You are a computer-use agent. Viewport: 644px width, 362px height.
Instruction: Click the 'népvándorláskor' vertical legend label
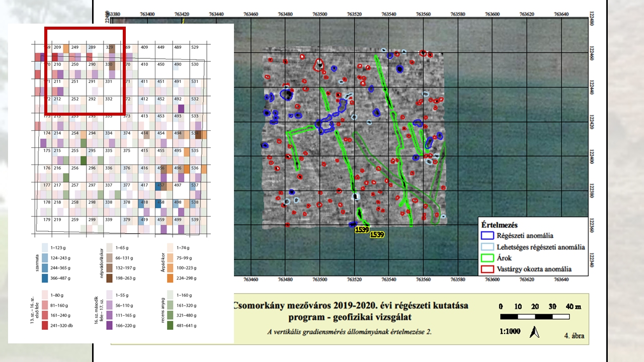(101, 262)
